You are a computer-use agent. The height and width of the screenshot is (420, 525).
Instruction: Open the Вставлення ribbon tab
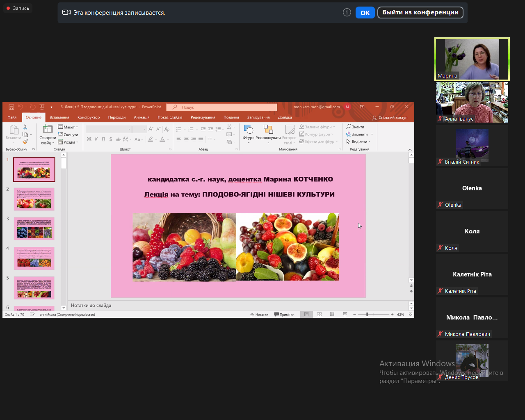coord(59,118)
